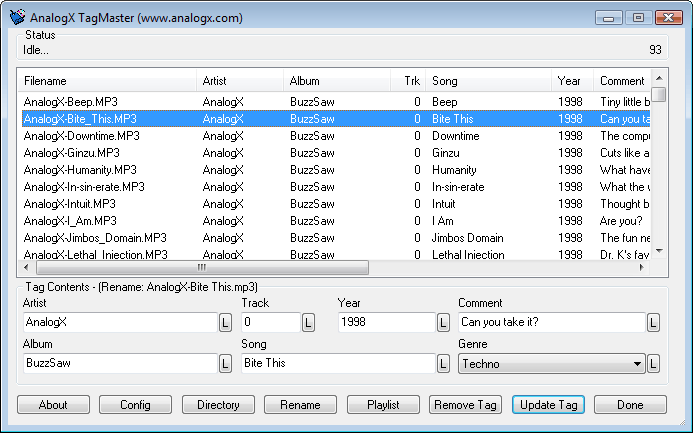
Task: Select the AnalogX-Intuit.MP3 row
Action: [336, 204]
